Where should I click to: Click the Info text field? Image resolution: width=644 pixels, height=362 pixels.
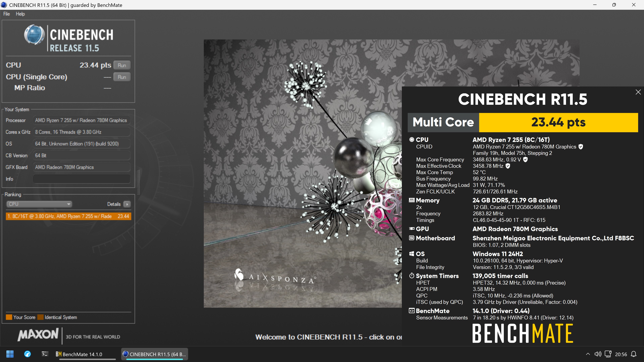click(x=82, y=179)
